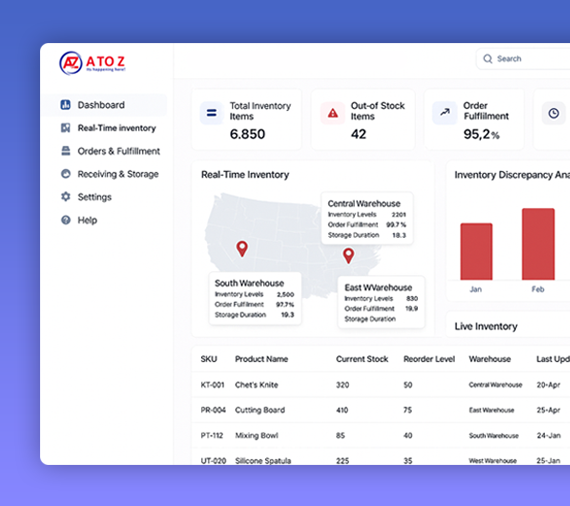This screenshot has width=570, height=506.
Task: Select the eastern map pin marker
Action: coord(348,256)
